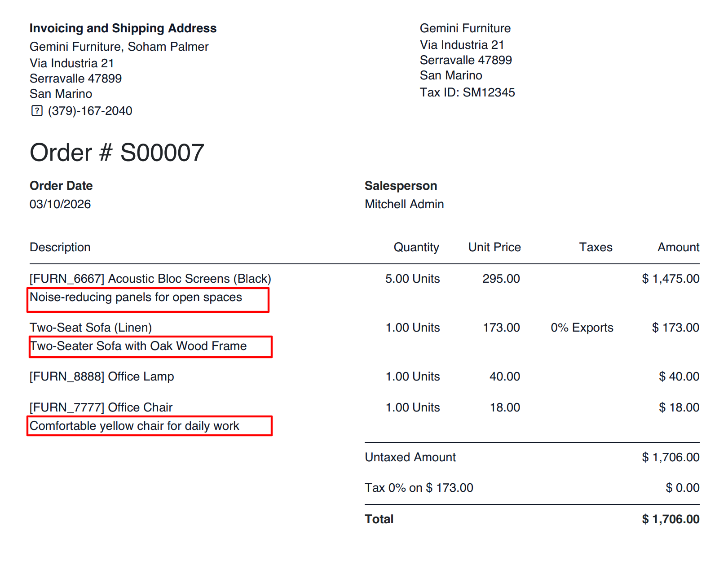728x582 pixels.
Task: Click the Amount column header
Action: pyautogui.click(x=678, y=247)
